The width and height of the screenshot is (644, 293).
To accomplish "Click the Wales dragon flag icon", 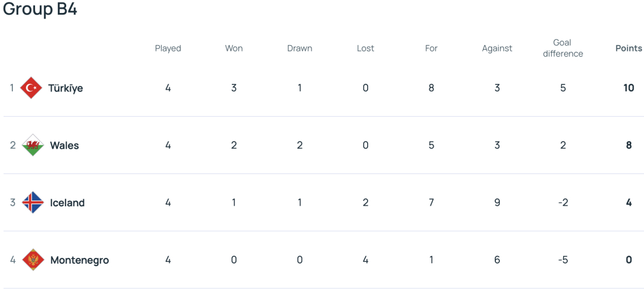I will point(33,145).
